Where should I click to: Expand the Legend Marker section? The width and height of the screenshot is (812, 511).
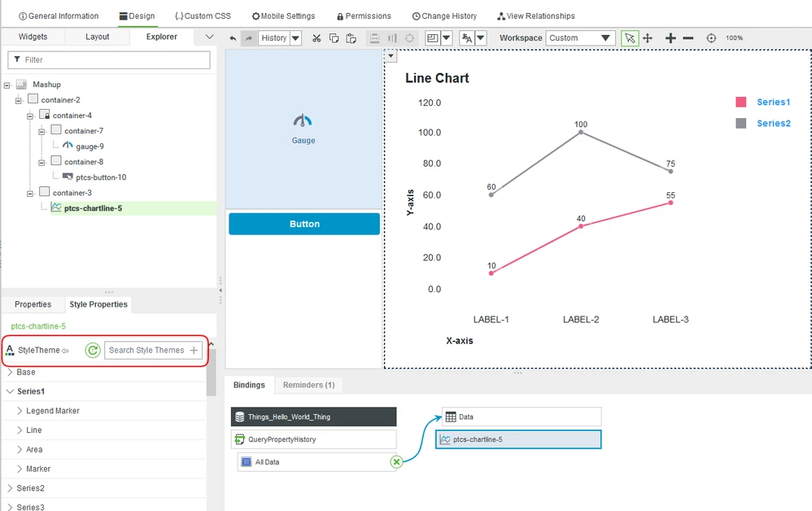20,411
